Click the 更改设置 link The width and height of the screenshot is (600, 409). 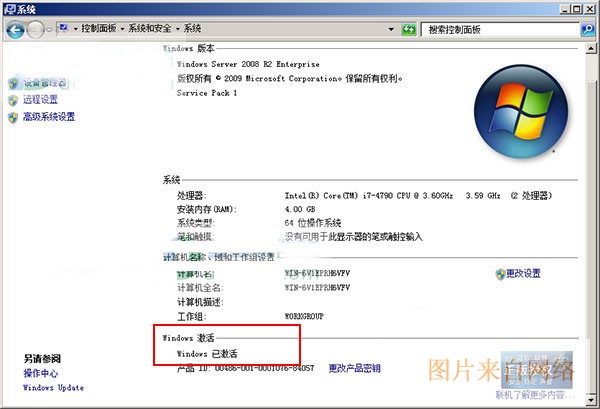pos(523,273)
